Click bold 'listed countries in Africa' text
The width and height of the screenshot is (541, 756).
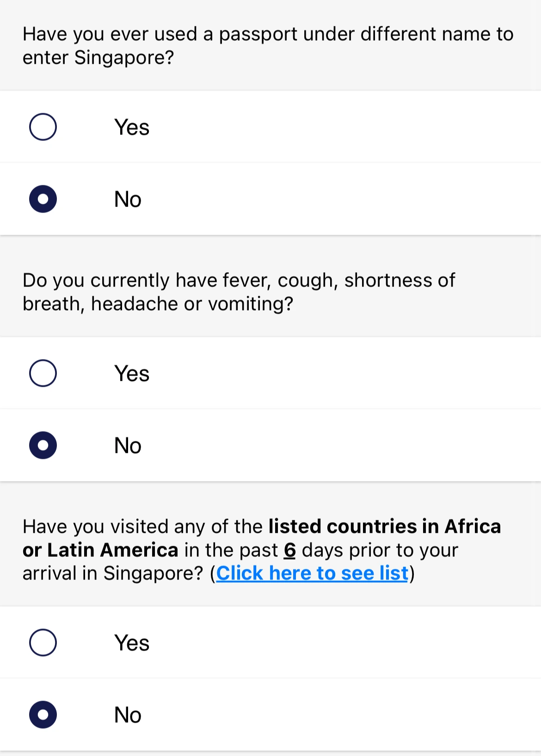(385, 526)
